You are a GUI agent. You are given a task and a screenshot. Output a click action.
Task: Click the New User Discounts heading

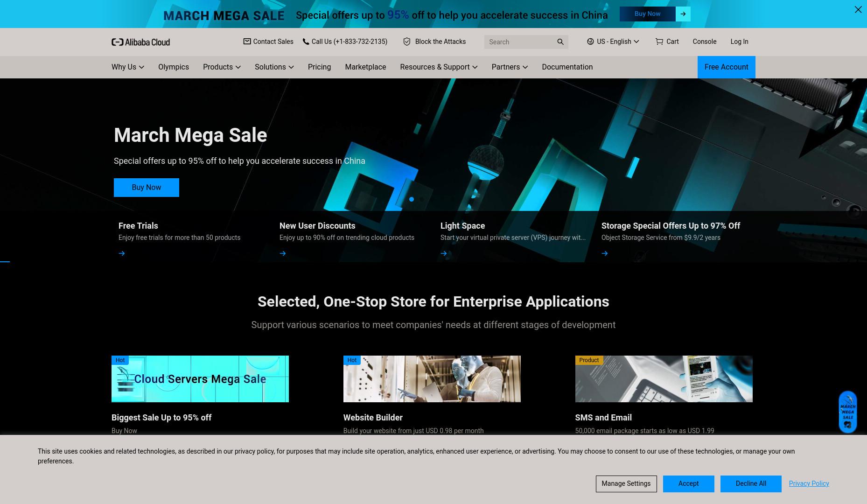point(317,226)
